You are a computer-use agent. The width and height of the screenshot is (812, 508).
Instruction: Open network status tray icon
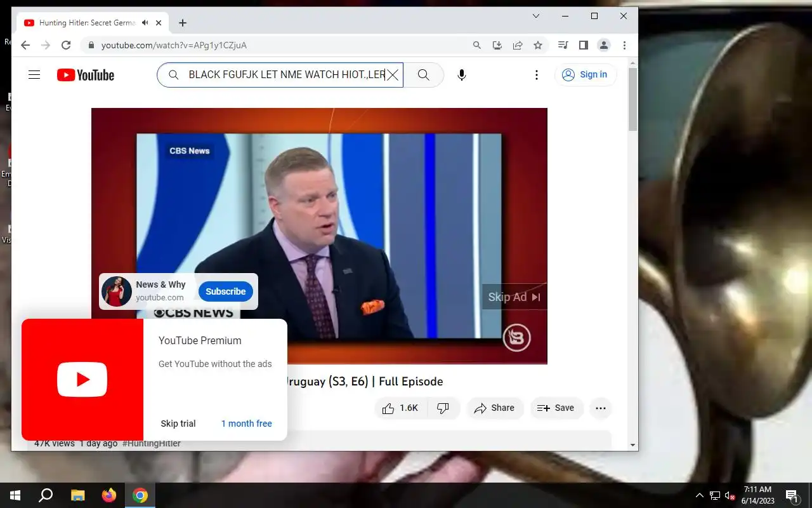(x=715, y=495)
